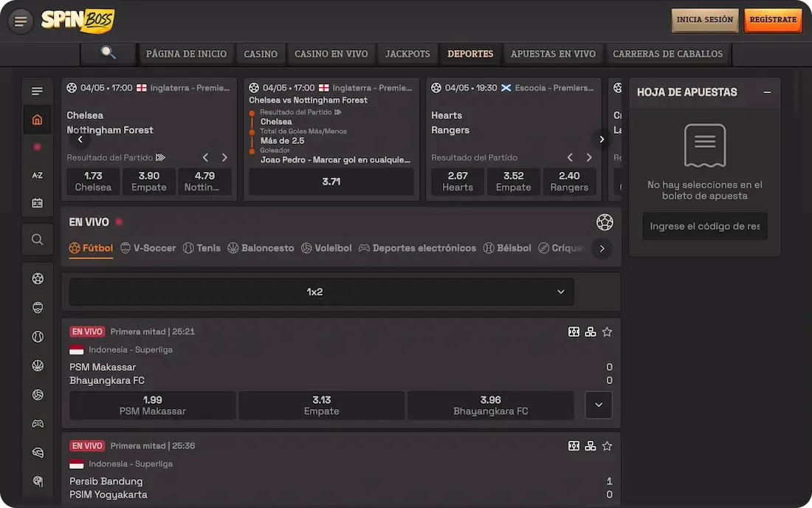Select basketball icon in sidebar

pos(38,365)
